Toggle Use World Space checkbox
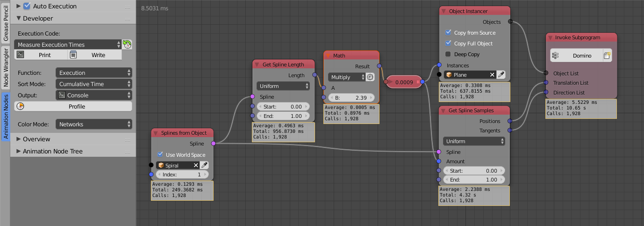644x226 pixels. point(161,154)
